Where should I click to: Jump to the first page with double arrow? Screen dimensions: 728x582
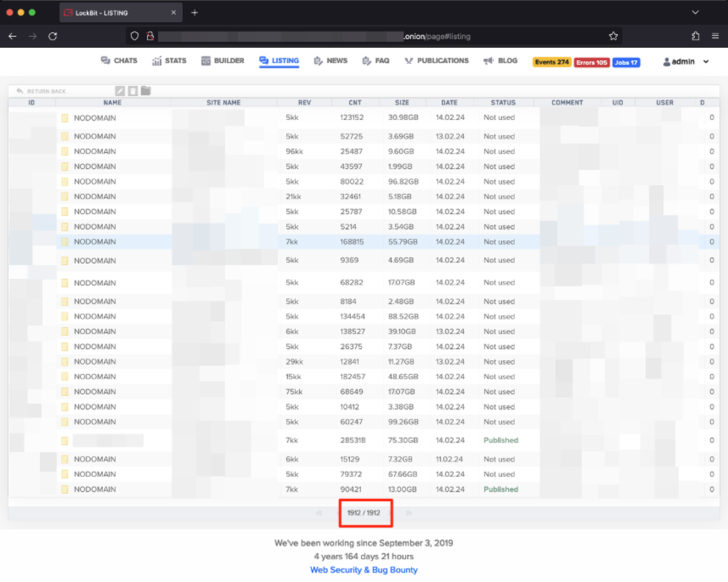(x=319, y=513)
